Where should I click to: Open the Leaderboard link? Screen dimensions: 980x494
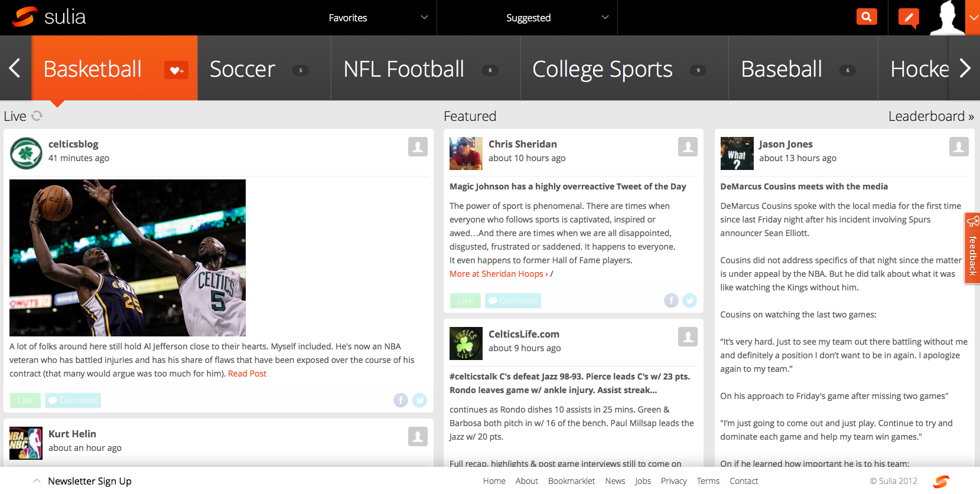(x=930, y=116)
